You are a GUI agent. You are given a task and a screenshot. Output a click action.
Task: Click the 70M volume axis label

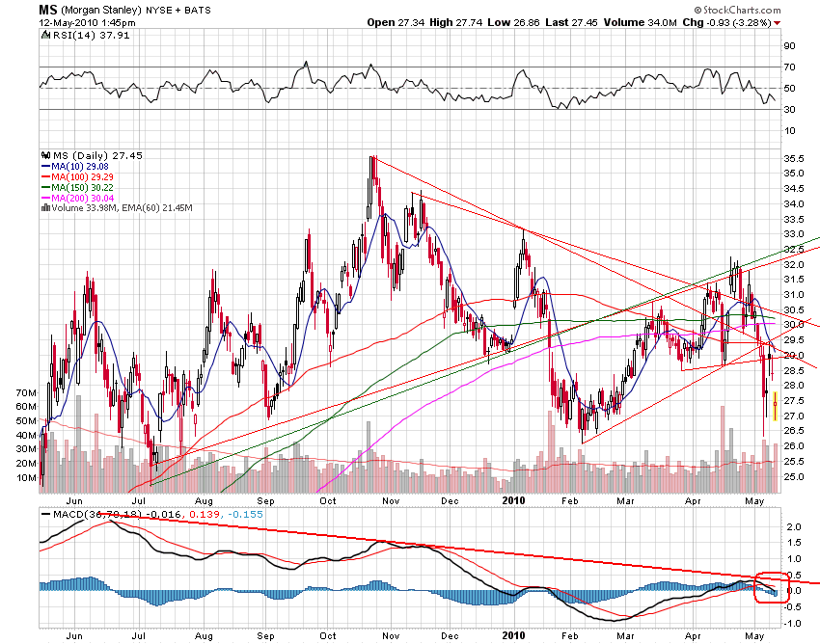point(27,393)
